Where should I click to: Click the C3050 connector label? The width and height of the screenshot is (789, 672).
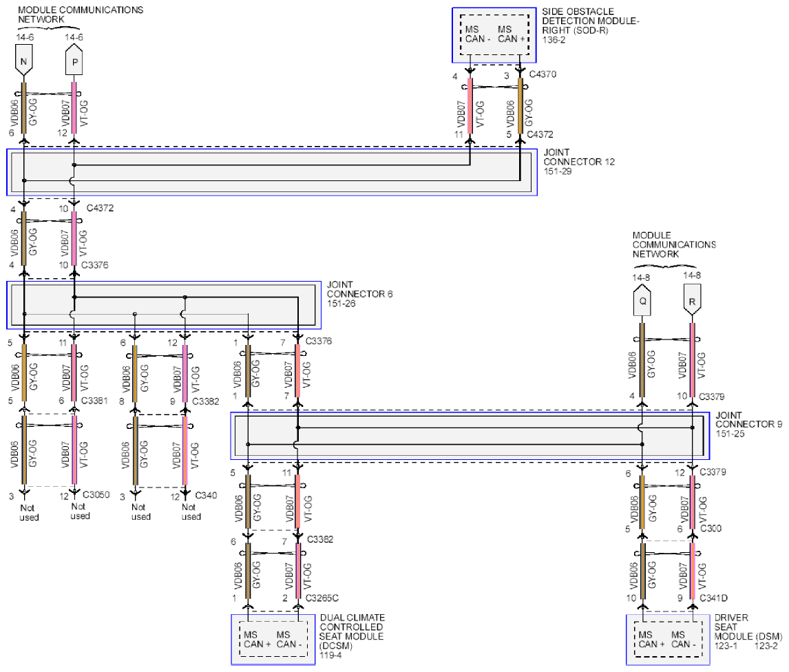pos(97,495)
